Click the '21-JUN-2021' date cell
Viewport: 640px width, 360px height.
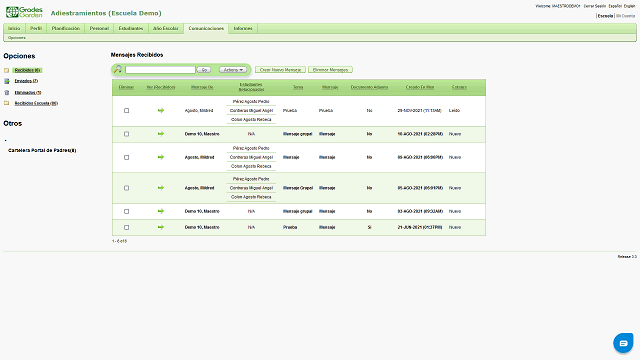(420, 227)
